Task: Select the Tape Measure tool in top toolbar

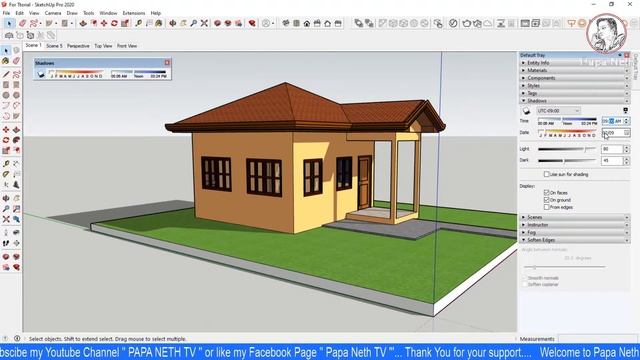Action: coord(138,24)
